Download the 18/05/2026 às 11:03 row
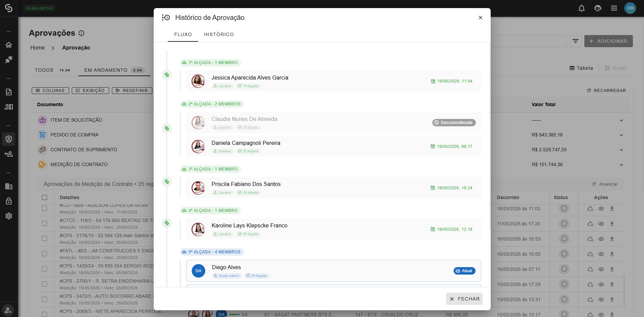This screenshot has height=317, width=644. [612, 209]
